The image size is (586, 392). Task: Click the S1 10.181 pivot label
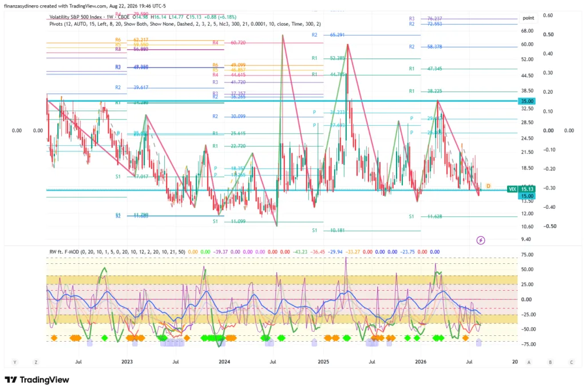(x=328, y=231)
